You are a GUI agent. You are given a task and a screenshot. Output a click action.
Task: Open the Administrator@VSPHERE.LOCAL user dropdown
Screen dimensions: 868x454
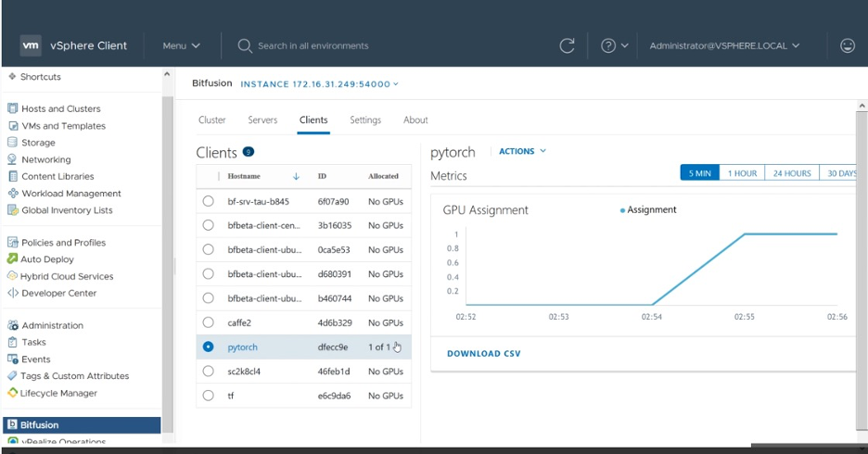coord(724,45)
